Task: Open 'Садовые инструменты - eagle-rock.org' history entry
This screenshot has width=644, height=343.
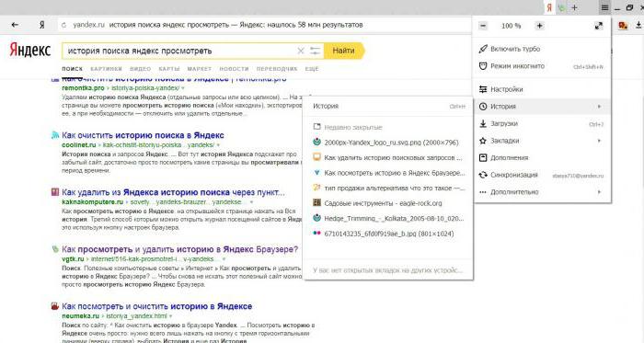Action: click(x=388, y=203)
